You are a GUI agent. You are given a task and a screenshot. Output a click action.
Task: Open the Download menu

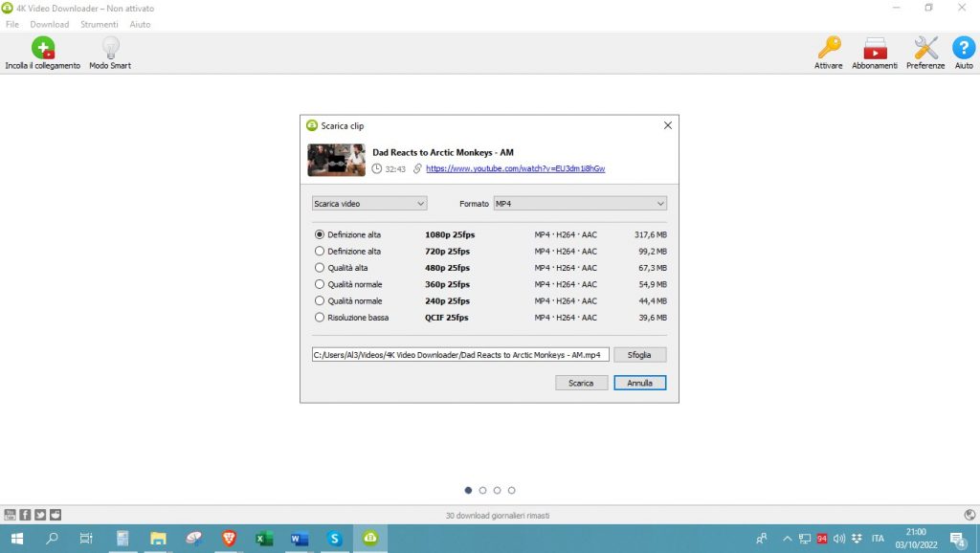coord(50,24)
